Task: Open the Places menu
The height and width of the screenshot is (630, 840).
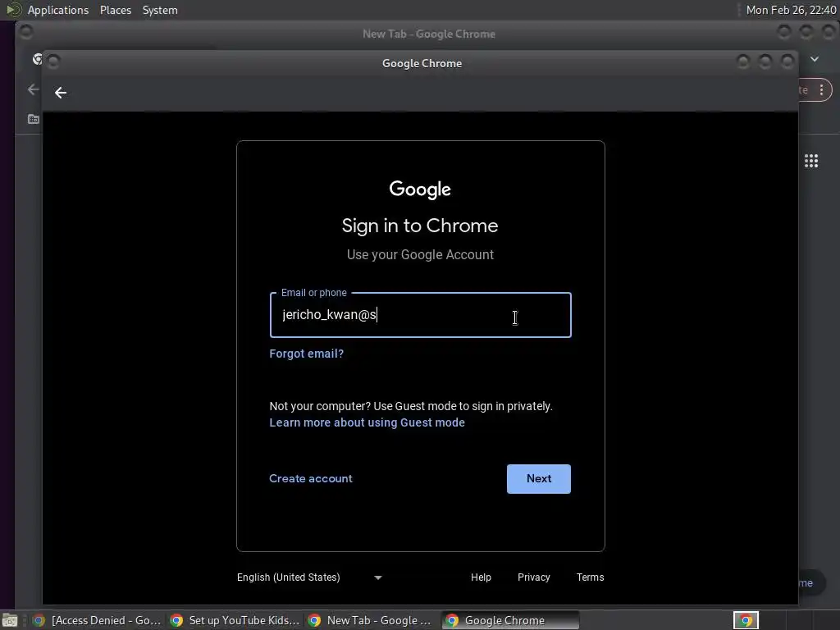Action: click(x=116, y=10)
